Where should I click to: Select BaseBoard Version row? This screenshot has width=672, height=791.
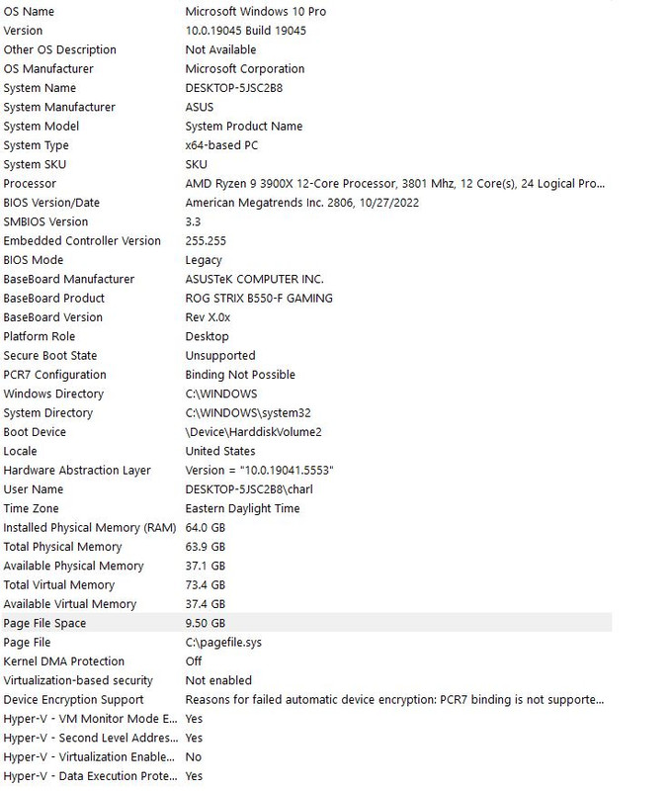point(306,317)
